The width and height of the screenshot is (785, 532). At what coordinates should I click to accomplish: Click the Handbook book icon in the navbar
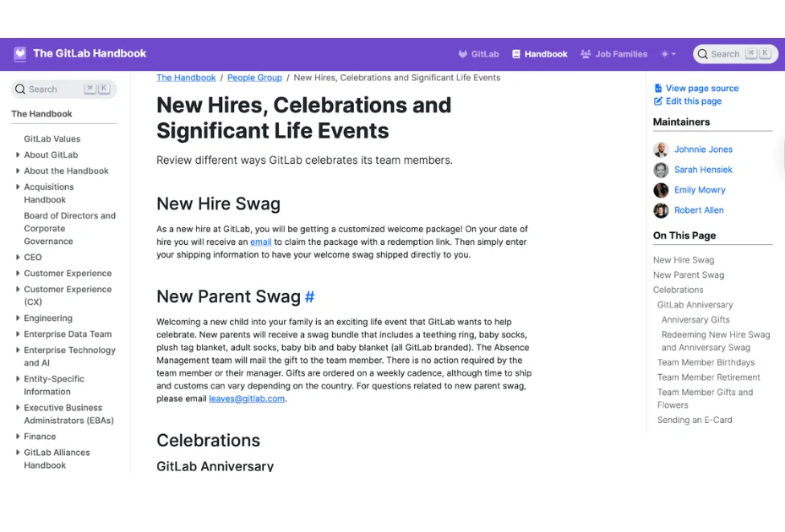pyautogui.click(x=516, y=54)
